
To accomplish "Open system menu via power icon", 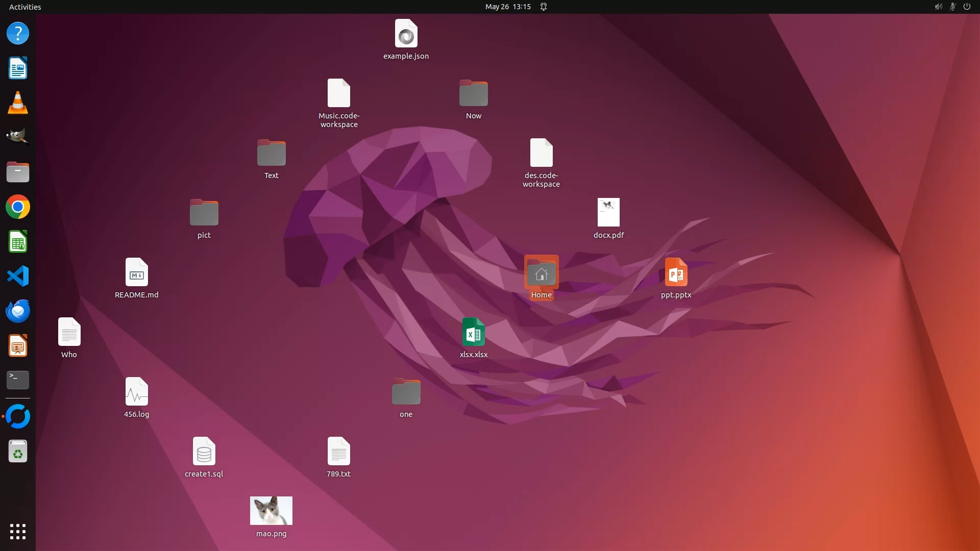I will [967, 7].
